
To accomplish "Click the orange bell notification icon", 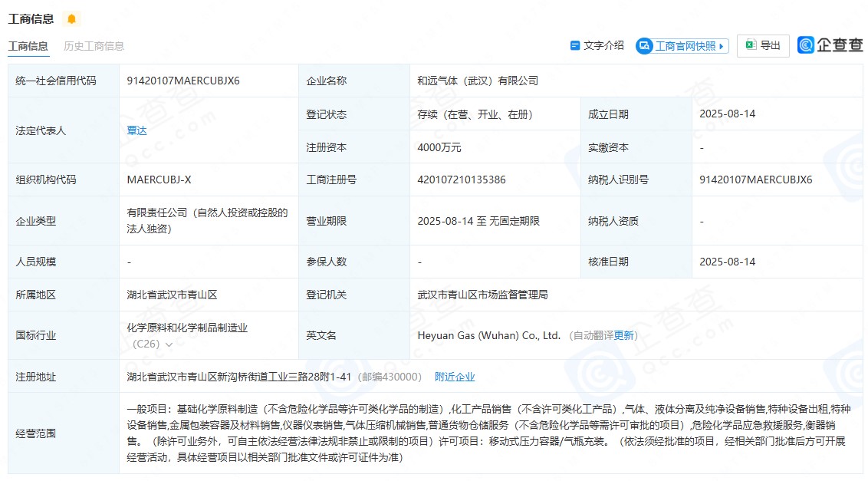I will pyautogui.click(x=71, y=19).
